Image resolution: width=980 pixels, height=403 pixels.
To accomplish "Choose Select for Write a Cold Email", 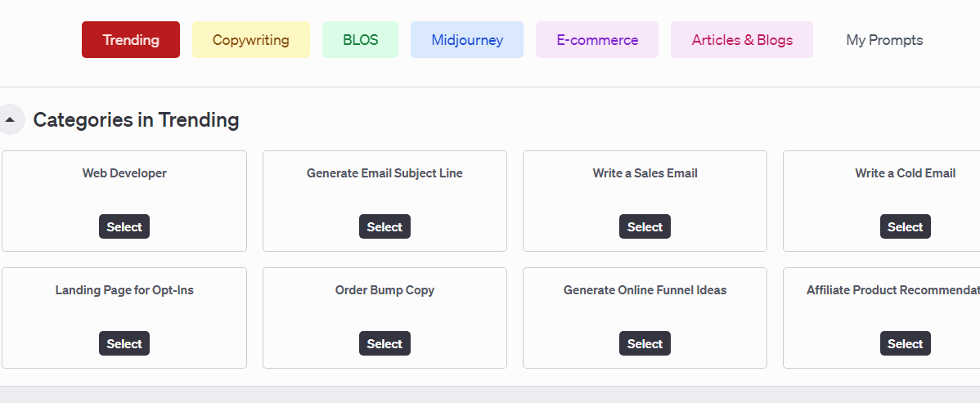I will [x=905, y=226].
